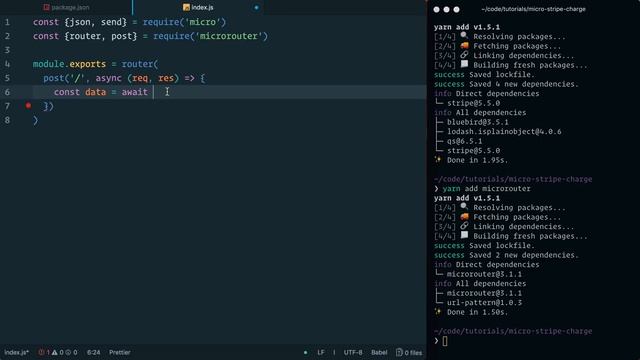Click line number 8 in the gutter
Viewport: 640px width, 360px height.
pos(7,120)
